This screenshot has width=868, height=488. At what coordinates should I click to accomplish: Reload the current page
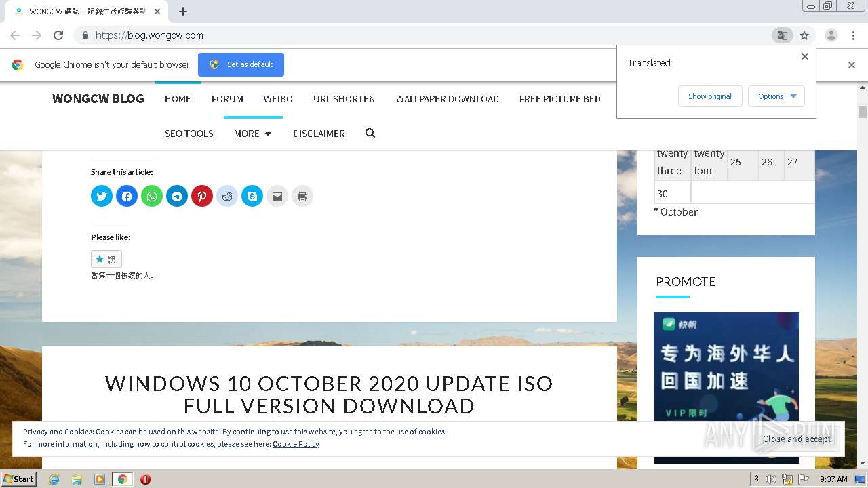tap(58, 35)
